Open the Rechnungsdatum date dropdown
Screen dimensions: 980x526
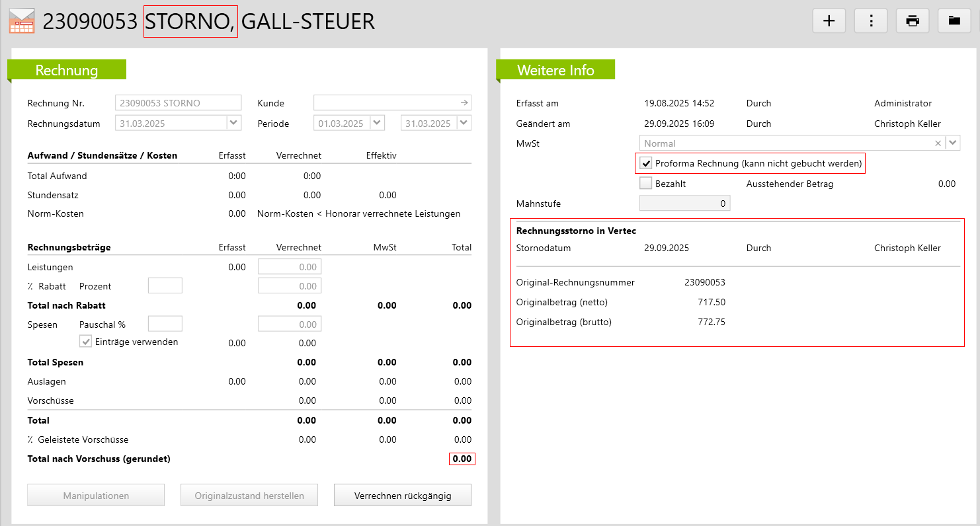click(234, 123)
